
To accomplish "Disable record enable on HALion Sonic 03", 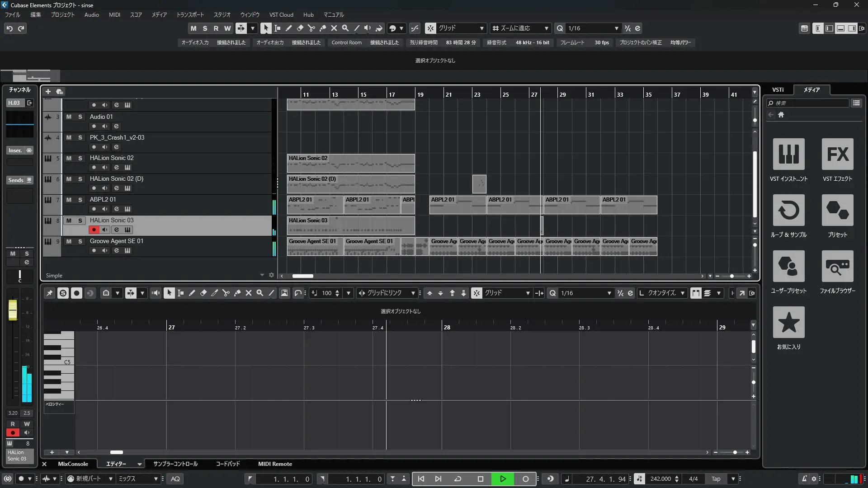I will pos(94,230).
